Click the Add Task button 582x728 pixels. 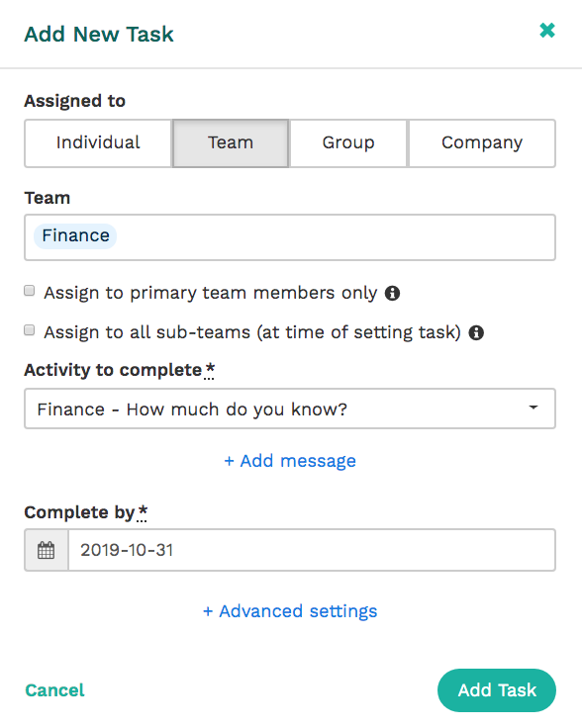pos(497,690)
